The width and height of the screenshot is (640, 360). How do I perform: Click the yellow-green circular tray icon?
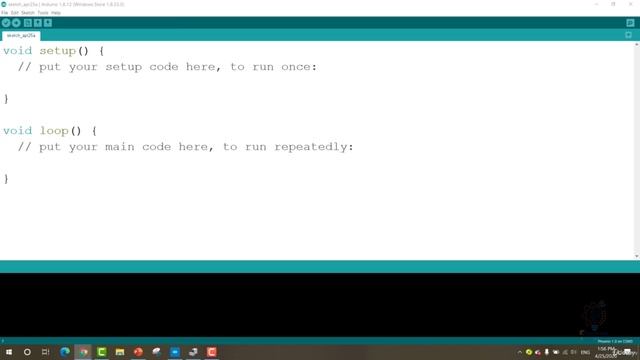(x=529, y=352)
